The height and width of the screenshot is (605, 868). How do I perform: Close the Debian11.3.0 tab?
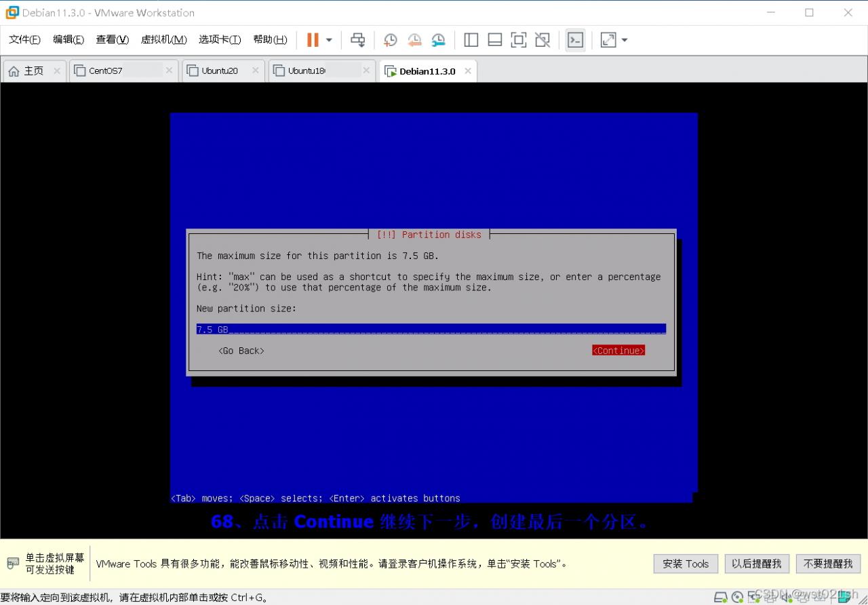pos(468,71)
